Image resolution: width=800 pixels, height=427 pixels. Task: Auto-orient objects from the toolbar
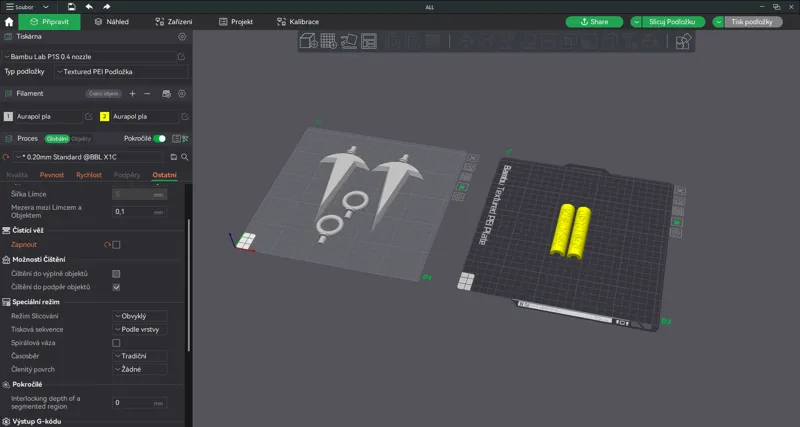[348, 41]
